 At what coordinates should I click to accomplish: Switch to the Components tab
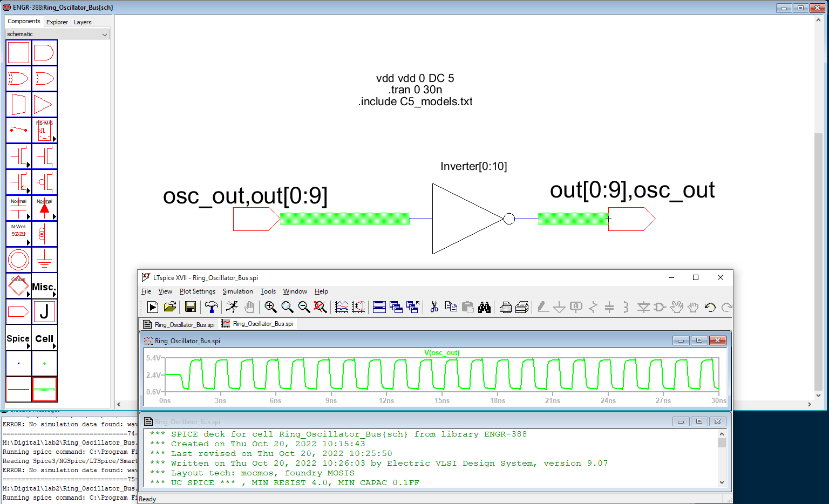pos(24,22)
